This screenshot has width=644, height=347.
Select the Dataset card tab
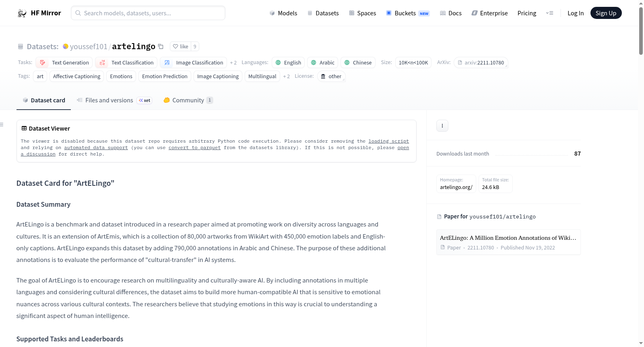[x=44, y=100]
